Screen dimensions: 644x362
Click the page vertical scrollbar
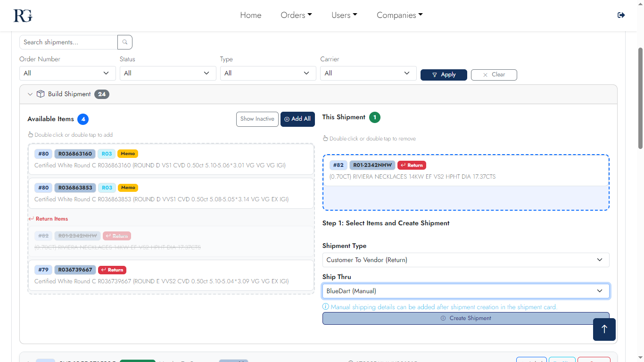click(x=640, y=99)
